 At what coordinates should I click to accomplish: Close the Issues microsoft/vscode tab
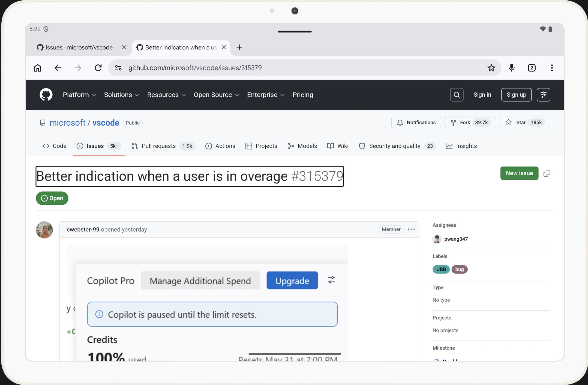(x=124, y=47)
